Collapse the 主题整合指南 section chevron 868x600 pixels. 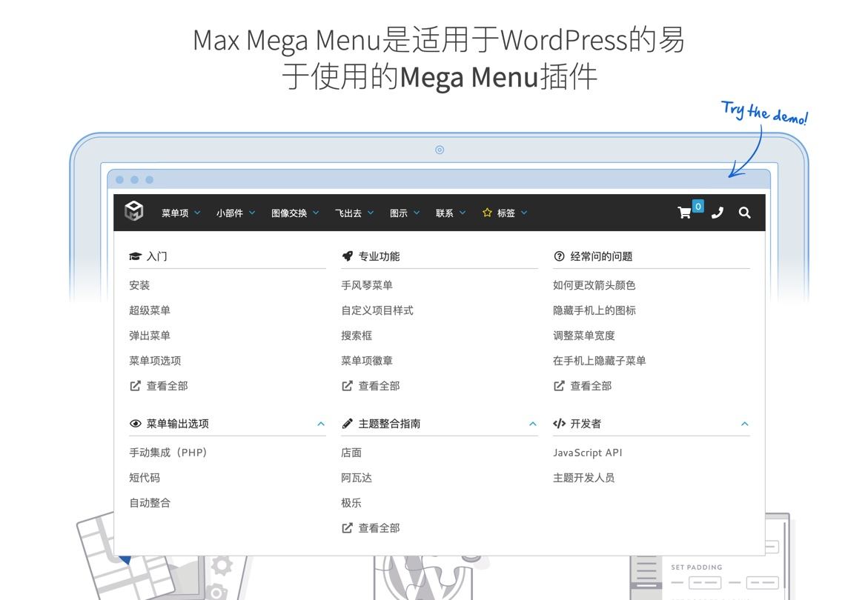pos(532,424)
